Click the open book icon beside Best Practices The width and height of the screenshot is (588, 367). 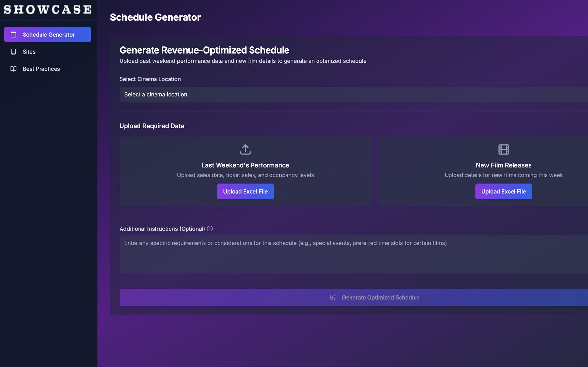click(x=13, y=69)
